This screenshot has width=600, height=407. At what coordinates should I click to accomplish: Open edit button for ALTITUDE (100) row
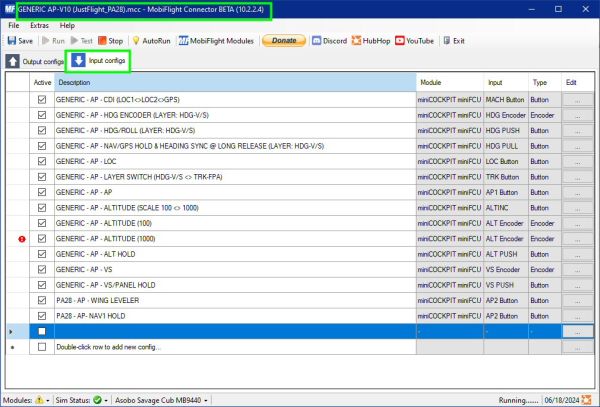click(x=577, y=223)
